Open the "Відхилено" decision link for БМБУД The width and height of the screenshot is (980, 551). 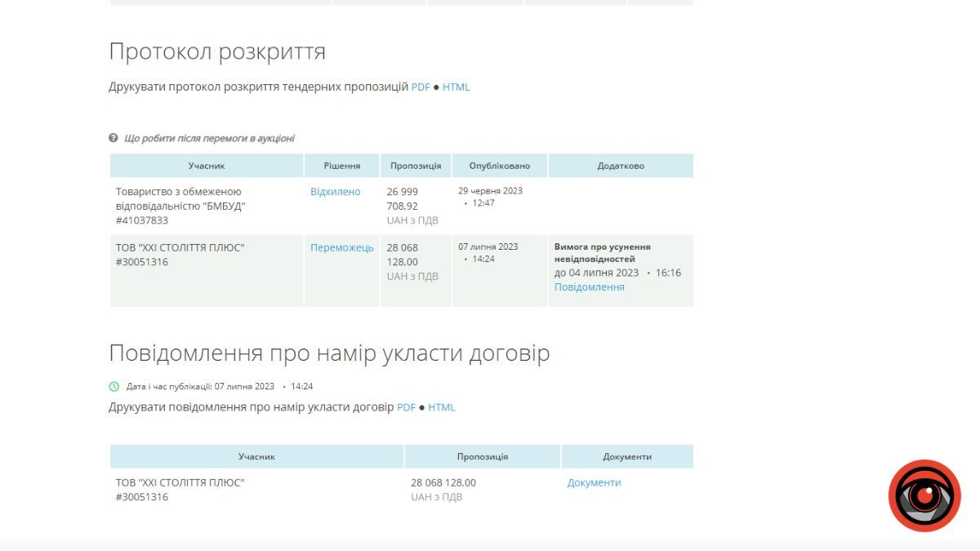click(335, 191)
